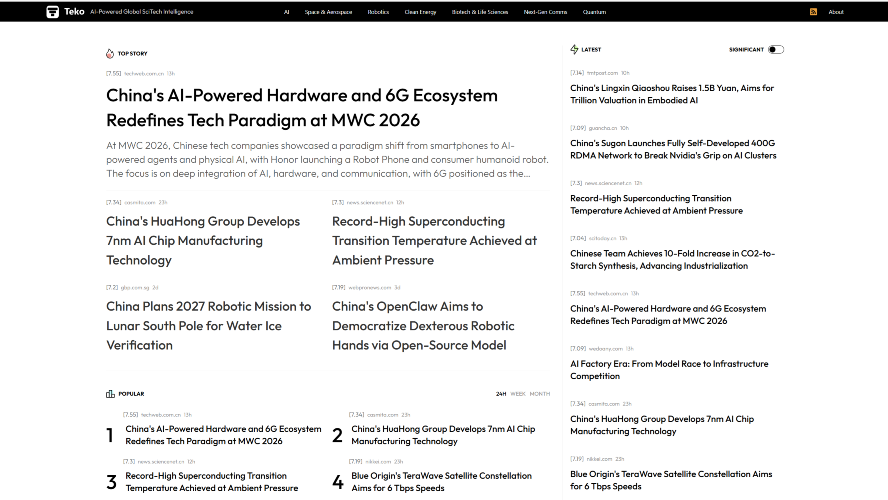
Task: Click scitoday.cn source in Latest list
Action: [x=603, y=238]
